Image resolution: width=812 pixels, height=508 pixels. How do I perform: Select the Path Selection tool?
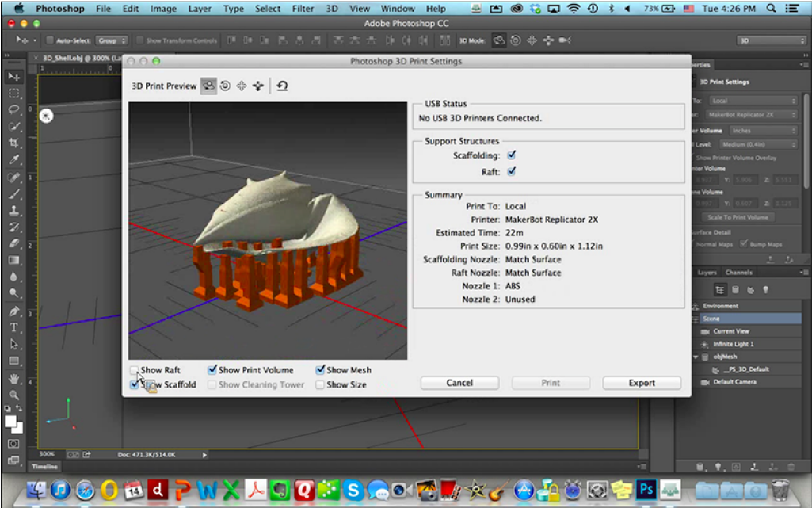click(14, 345)
